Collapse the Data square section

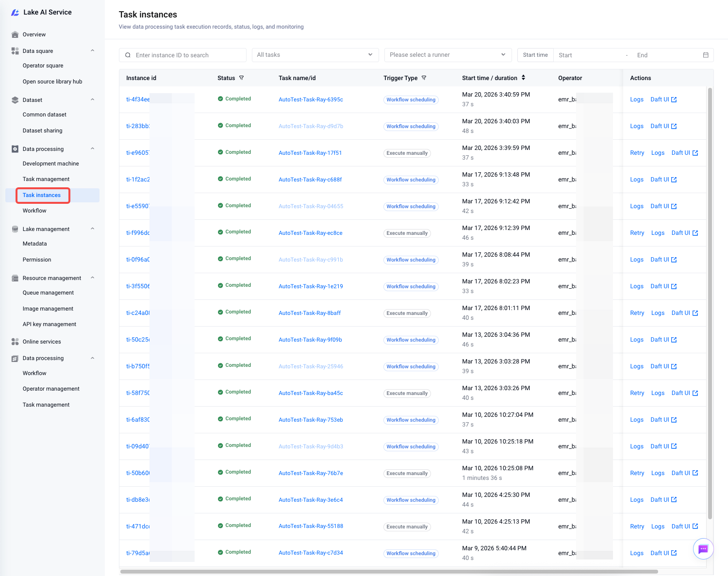tap(92, 51)
